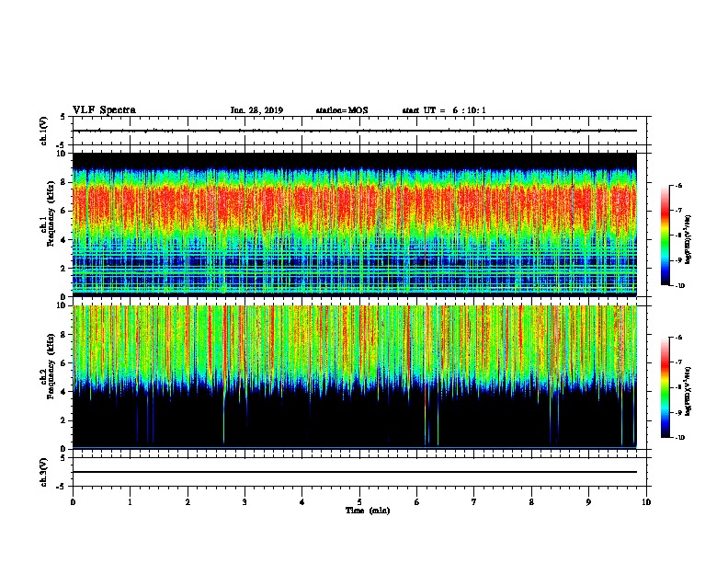Click time tick "2" on the bottom axis
The image size is (728, 563).
click(x=188, y=502)
